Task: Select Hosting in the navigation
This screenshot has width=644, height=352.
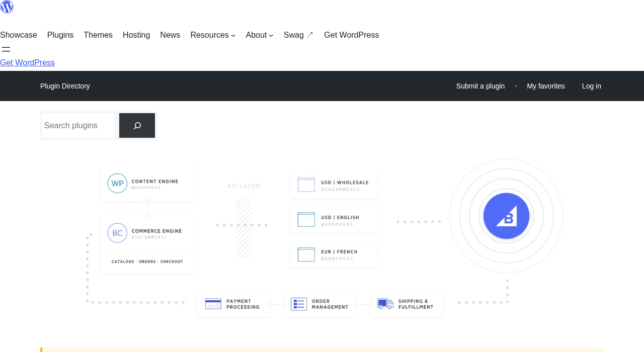Action: [136, 35]
